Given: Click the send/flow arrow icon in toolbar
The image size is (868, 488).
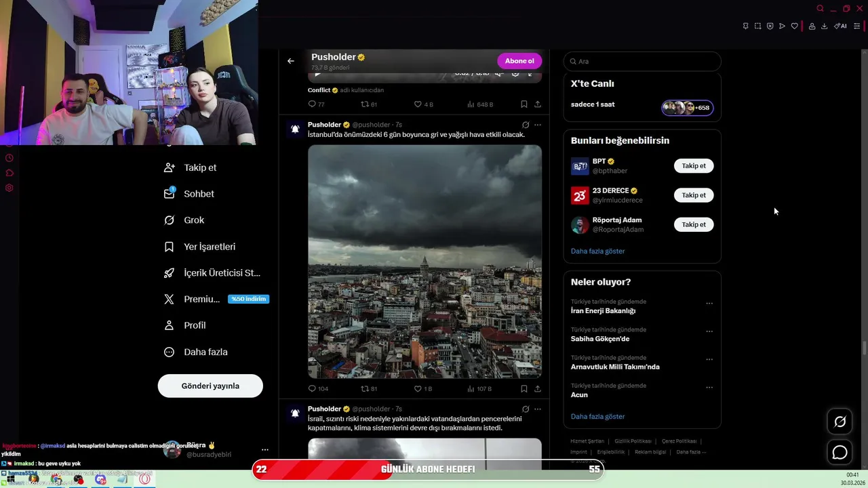Looking at the screenshot, I should 782,26.
